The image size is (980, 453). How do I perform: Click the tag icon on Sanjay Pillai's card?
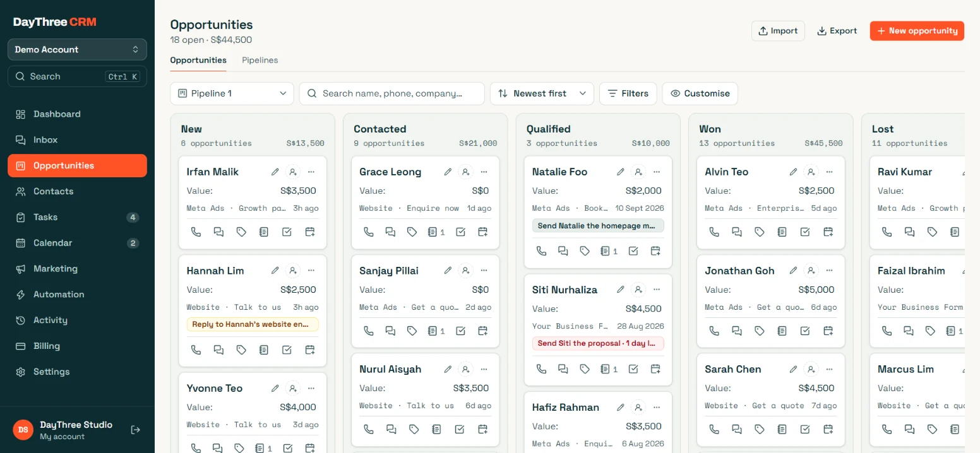pyautogui.click(x=412, y=331)
